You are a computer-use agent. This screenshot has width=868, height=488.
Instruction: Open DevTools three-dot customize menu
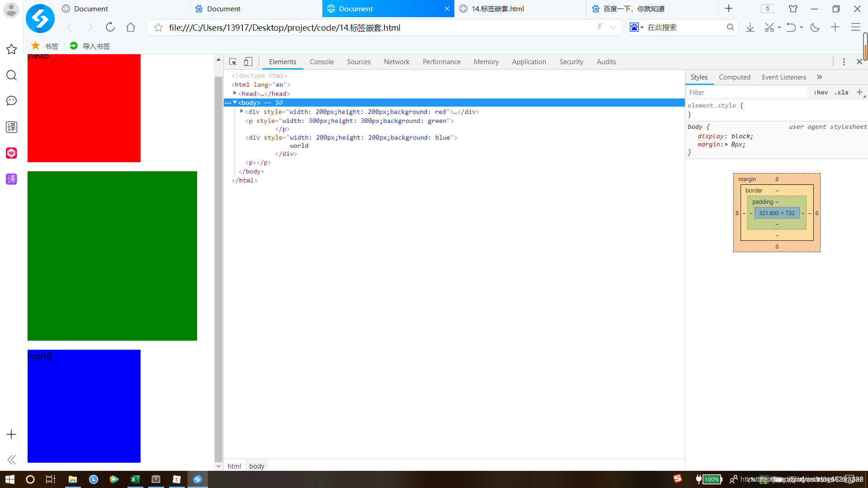(844, 62)
